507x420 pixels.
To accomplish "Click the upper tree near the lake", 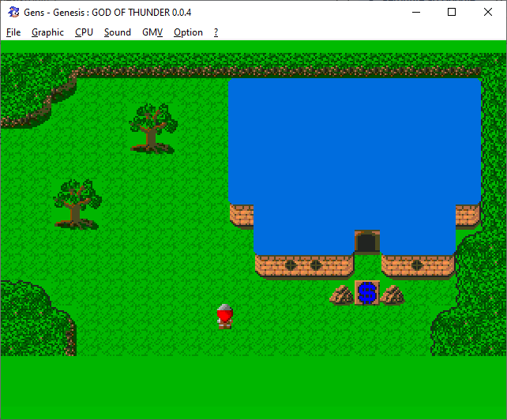I will (x=153, y=129).
